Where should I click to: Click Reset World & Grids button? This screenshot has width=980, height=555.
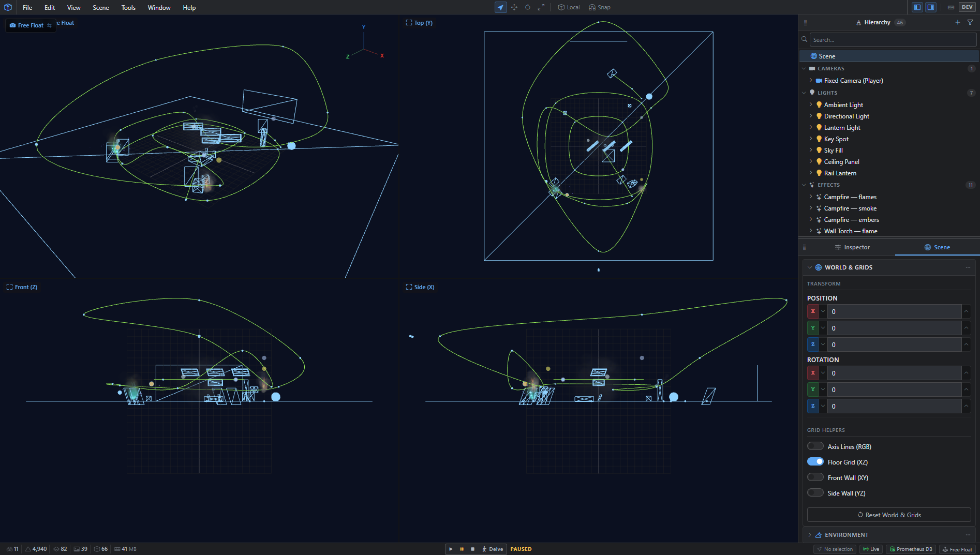point(889,515)
